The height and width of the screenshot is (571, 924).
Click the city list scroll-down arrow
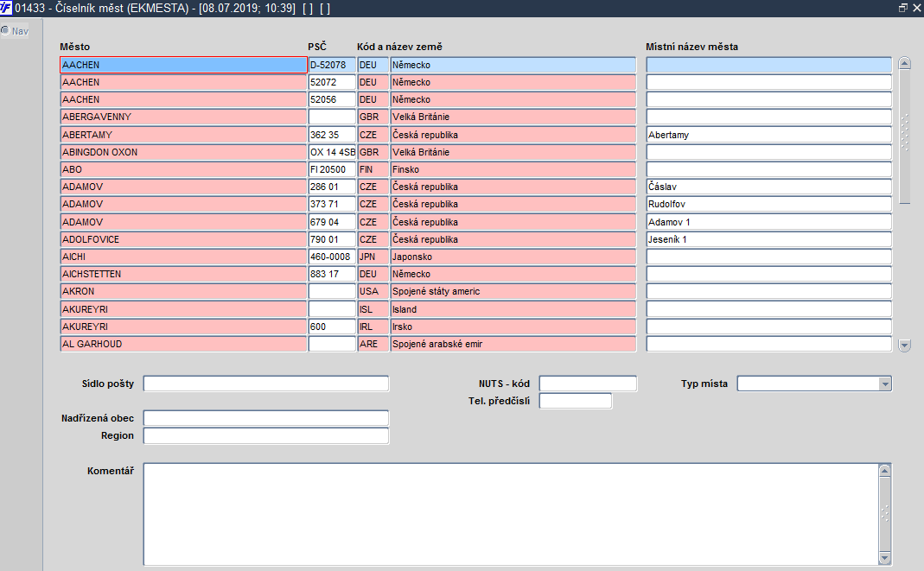click(905, 346)
